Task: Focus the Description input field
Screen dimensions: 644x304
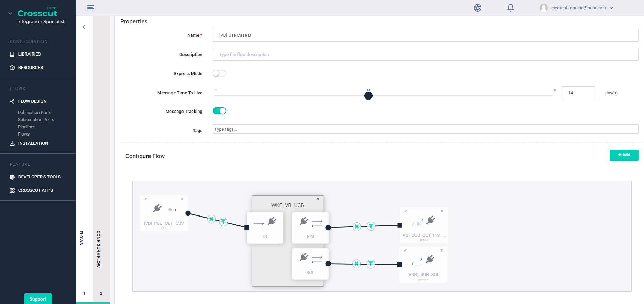Action: tap(425, 55)
